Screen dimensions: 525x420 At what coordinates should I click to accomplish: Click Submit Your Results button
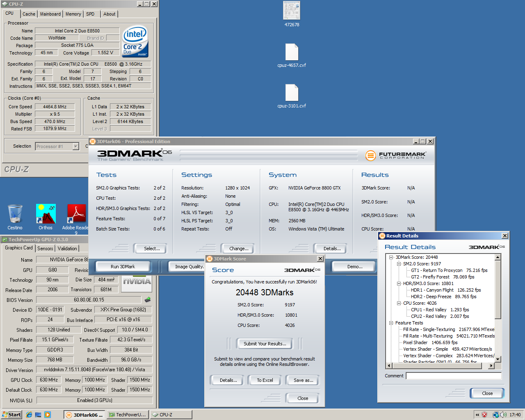coord(265,344)
